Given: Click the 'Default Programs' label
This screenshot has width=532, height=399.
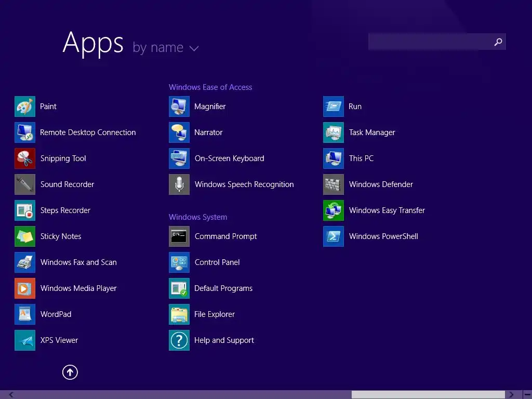Looking at the screenshot, I should pyautogui.click(x=223, y=288).
